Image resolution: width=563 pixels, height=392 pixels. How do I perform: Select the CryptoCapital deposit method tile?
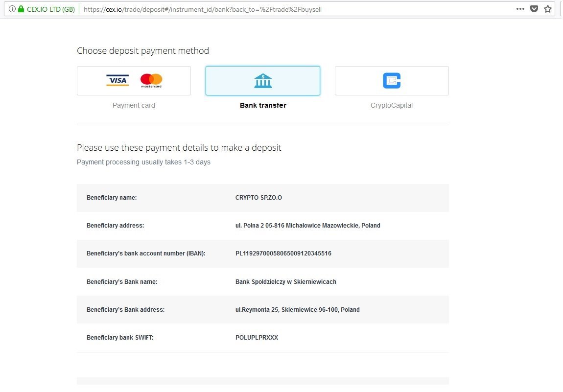pyautogui.click(x=392, y=81)
